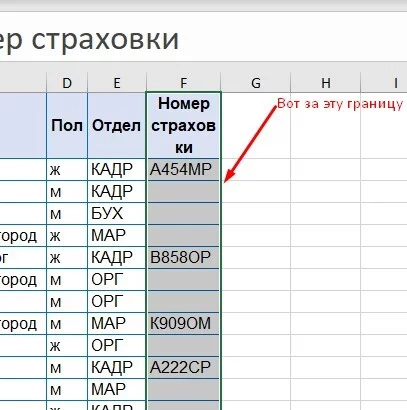
Task: Click the 'м' cell in the БУХ row
Action: [x=67, y=213]
